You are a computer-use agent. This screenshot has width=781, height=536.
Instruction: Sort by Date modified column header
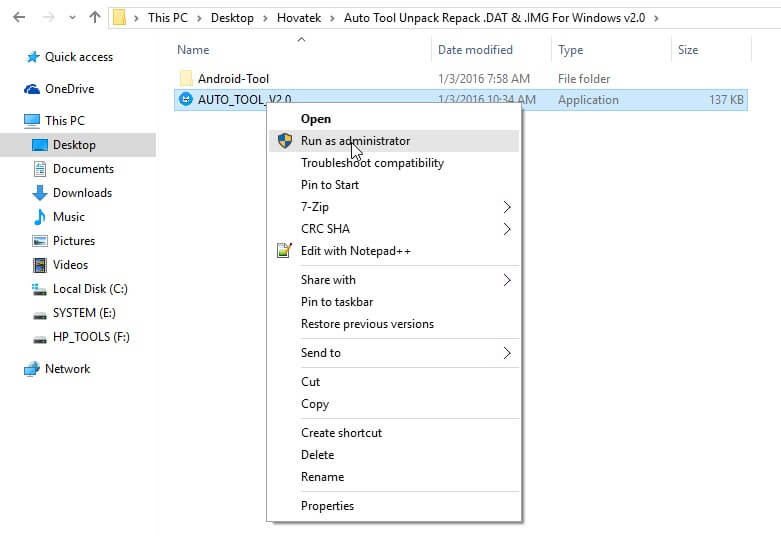(x=475, y=50)
